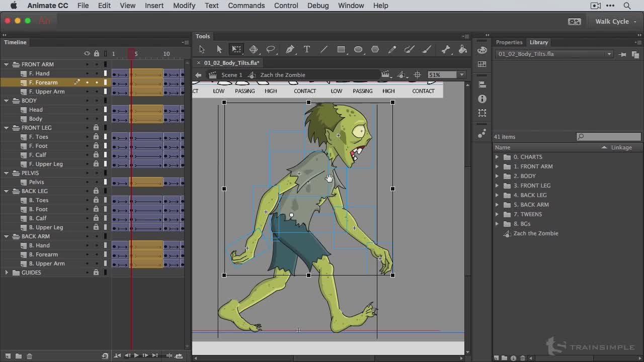Collapse the BACK ARM layer folder

tap(7, 236)
